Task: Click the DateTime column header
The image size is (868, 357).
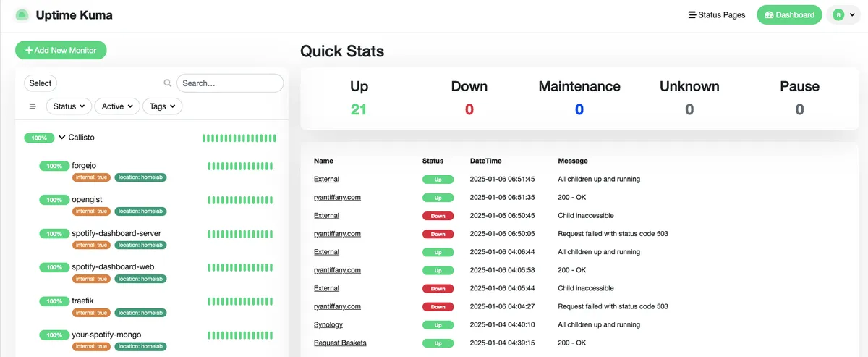Action: click(485, 161)
